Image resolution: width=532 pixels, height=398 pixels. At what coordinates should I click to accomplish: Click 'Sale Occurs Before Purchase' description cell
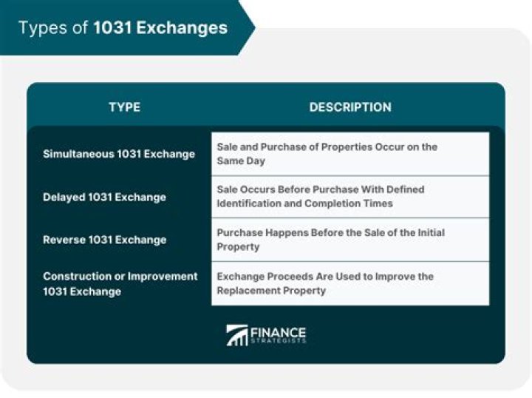click(x=350, y=196)
